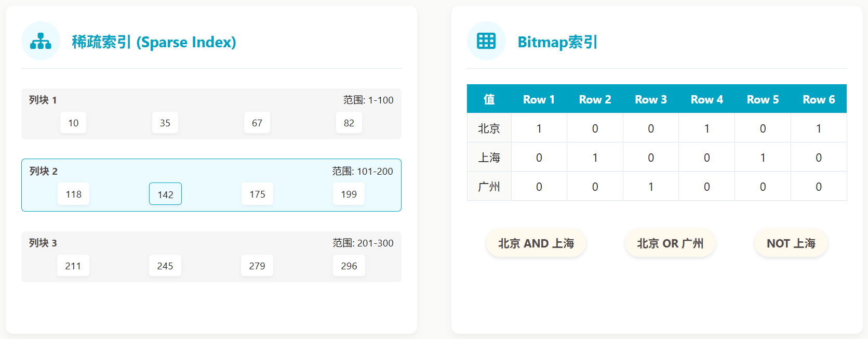This screenshot has width=868, height=339.
Task: Choose value 199 in column block 2
Action: click(349, 194)
